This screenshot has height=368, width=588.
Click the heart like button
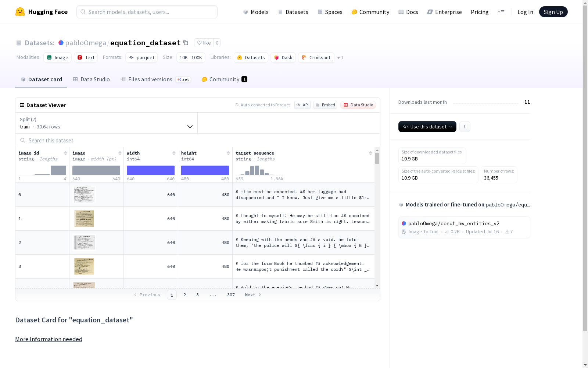coord(204,43)
